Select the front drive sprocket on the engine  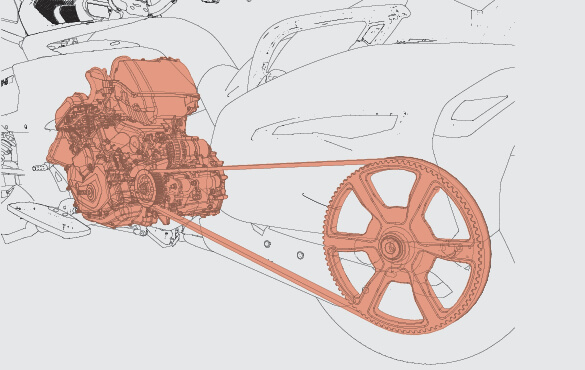tap(146, 188)
